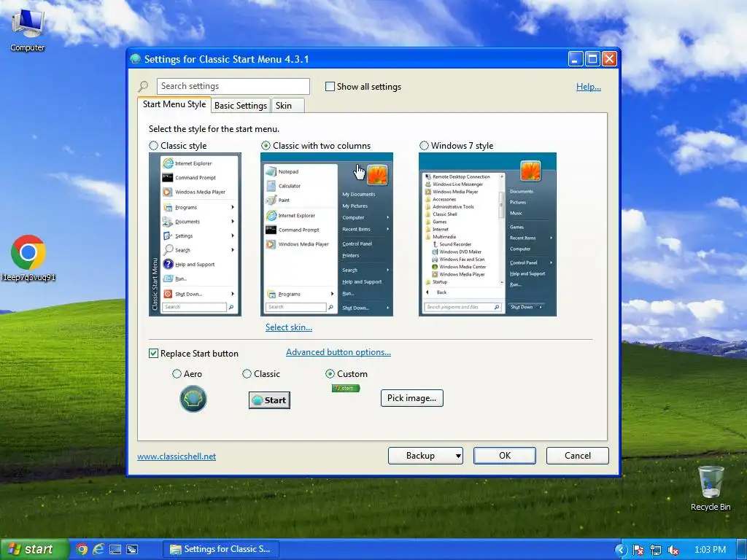
Task: Click the Pick image... button
Action: [411, 398]
